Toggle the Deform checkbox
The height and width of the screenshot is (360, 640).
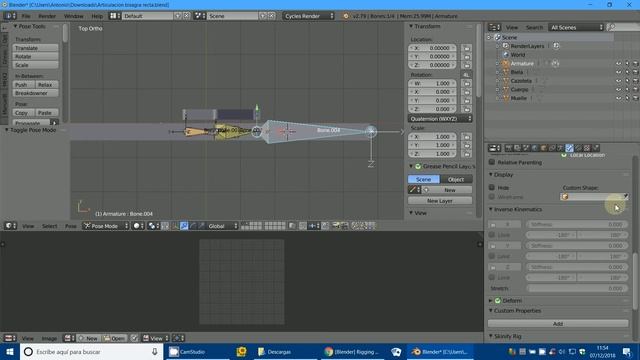point(498,300)
